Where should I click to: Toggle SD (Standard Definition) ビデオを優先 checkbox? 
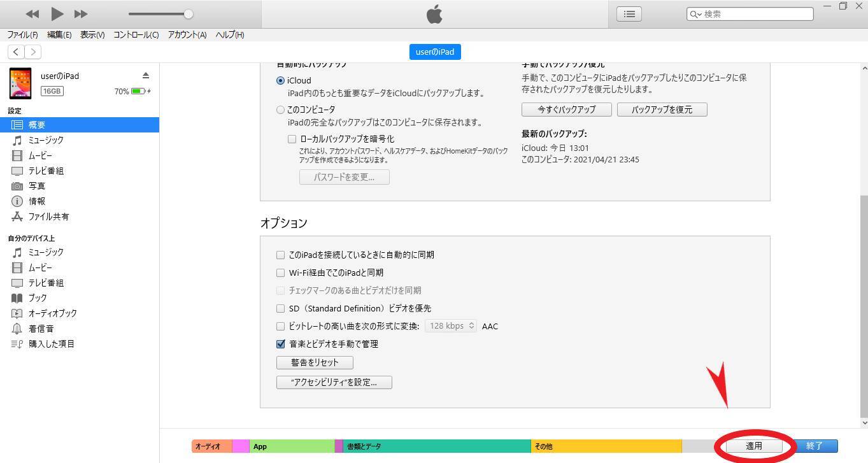pyautogui.click(x=280, y=308)
